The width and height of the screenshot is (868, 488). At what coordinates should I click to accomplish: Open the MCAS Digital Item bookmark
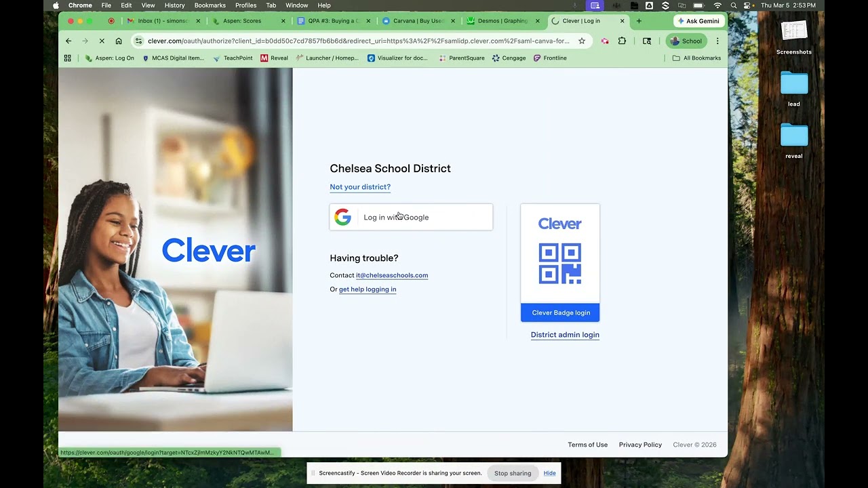click(x=173, y=58)
